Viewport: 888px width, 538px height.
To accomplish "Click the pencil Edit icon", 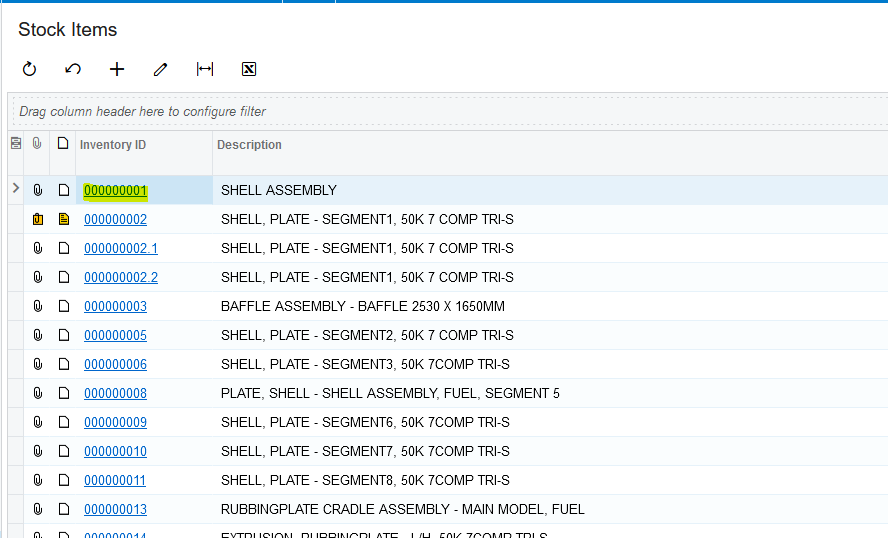I will pyautogui.click(x=161, y=69).
